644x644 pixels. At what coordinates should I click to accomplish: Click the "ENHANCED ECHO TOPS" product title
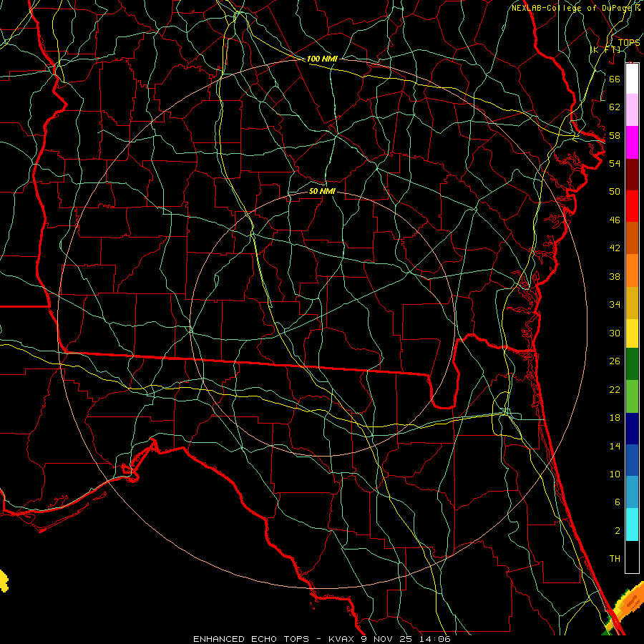pyautogui.click(x=251, y=639)
